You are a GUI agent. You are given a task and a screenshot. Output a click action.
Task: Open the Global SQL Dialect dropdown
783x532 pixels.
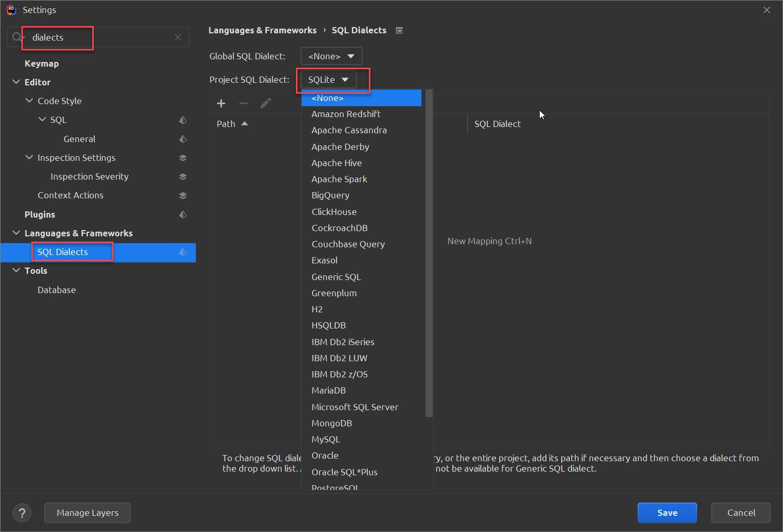click(x=331, y=56)
